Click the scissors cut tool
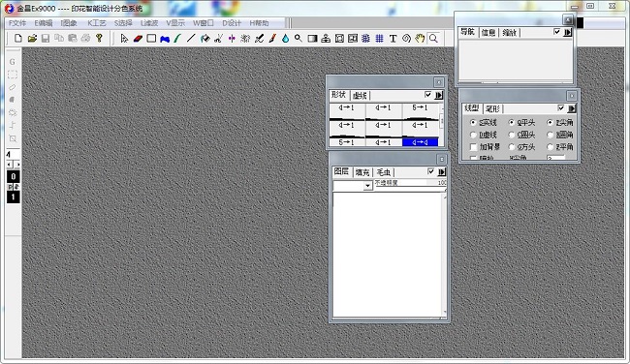630x364 pixels. click(219, 39)
